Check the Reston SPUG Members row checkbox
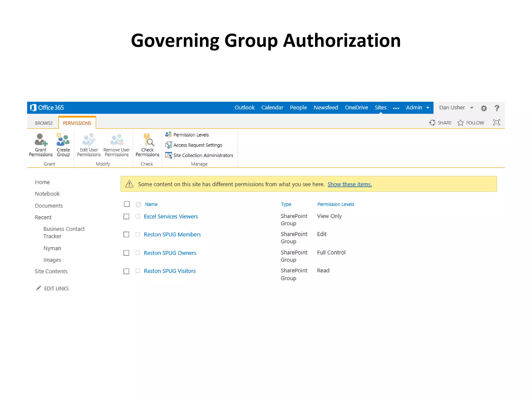Image resolution: width=532 pixels, height=399 pixels. (x=126, y=234)
